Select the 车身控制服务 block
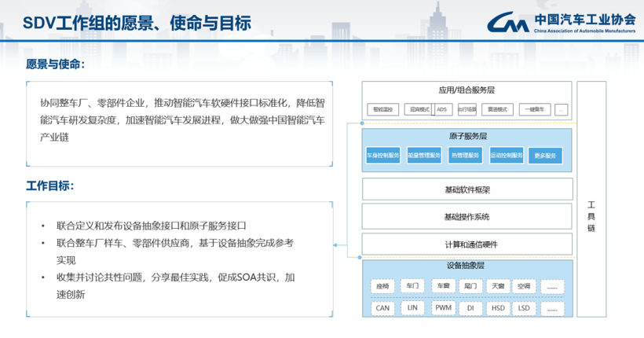The width and height of the screenshot is (644, 338). pyautogui.click(x=382, y=156)
